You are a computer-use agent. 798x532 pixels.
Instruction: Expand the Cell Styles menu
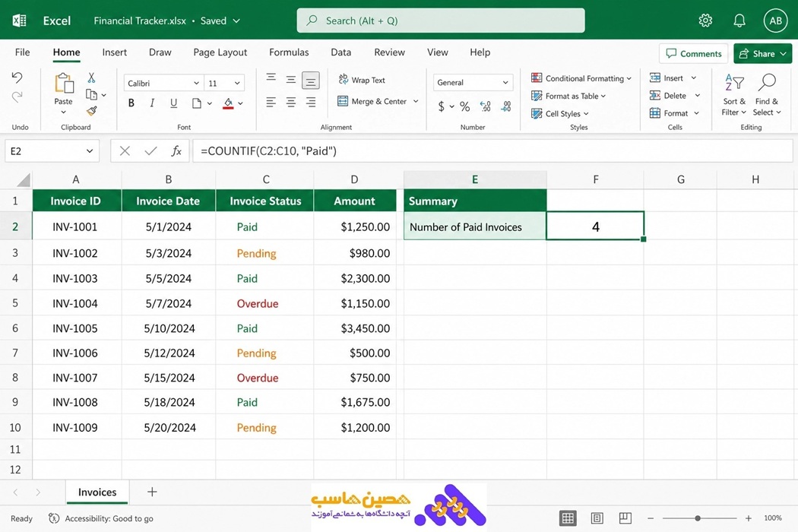click(560, 113)
